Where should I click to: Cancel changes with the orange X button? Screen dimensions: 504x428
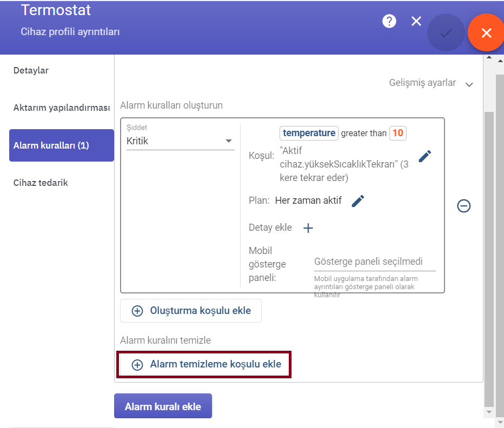click(x=486, y=32)
